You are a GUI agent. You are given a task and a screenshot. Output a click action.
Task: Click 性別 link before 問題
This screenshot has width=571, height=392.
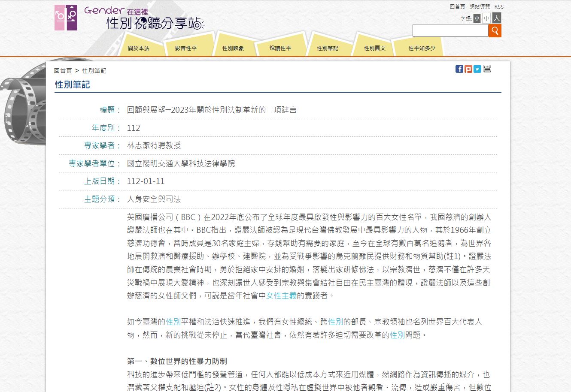tap(398, 335)
